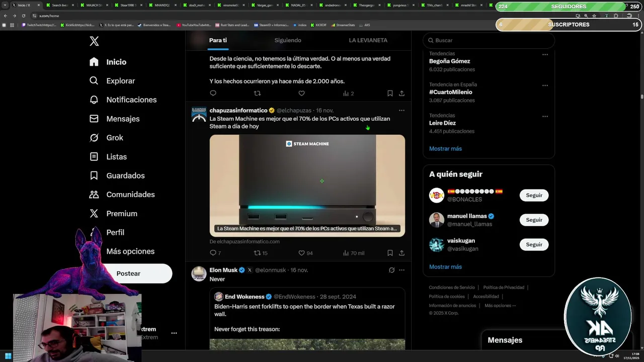Repost the top ciencia post
The width and height of the screenshot is (644, 362).
[257, 93]
